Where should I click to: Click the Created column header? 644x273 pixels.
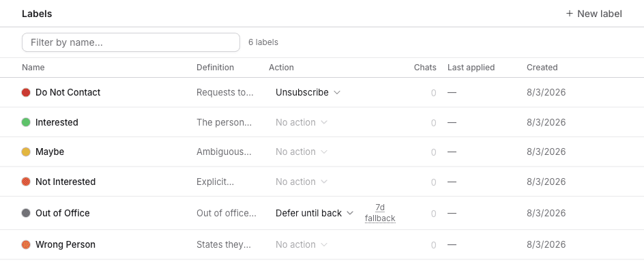pyautogui.click(x=542, y=68)
